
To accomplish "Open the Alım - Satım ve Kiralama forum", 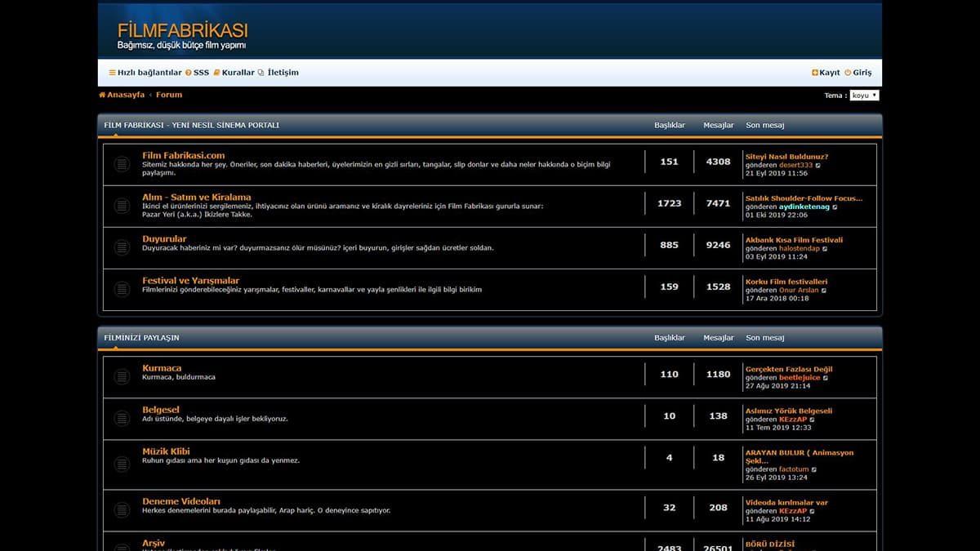I will (x=196, y=197).
